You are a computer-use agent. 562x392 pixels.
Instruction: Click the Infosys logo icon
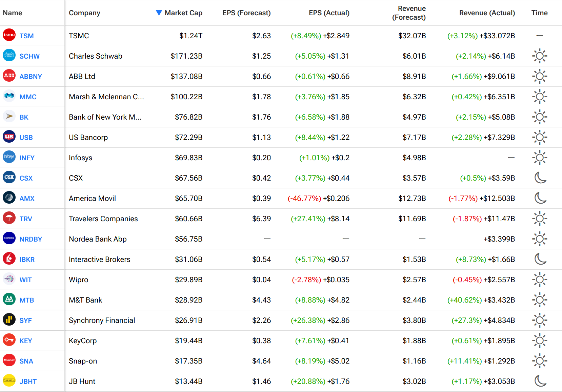pyautogui.click(x=9, y=157)
